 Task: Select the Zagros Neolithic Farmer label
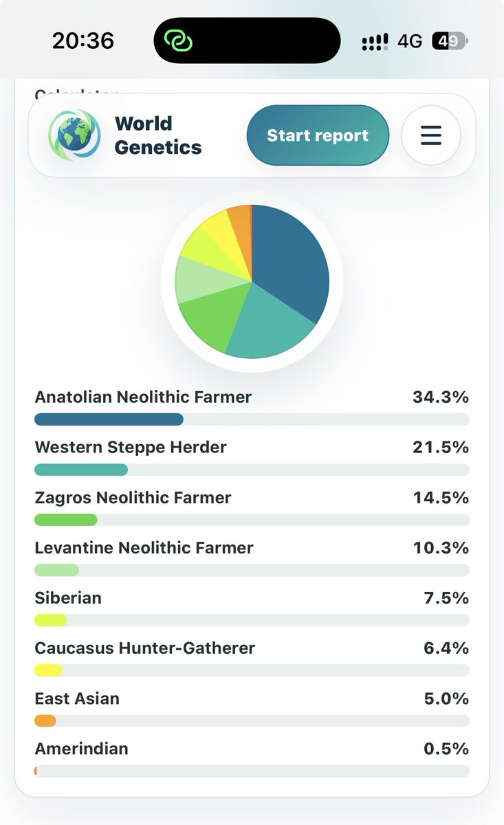point(133,497)
